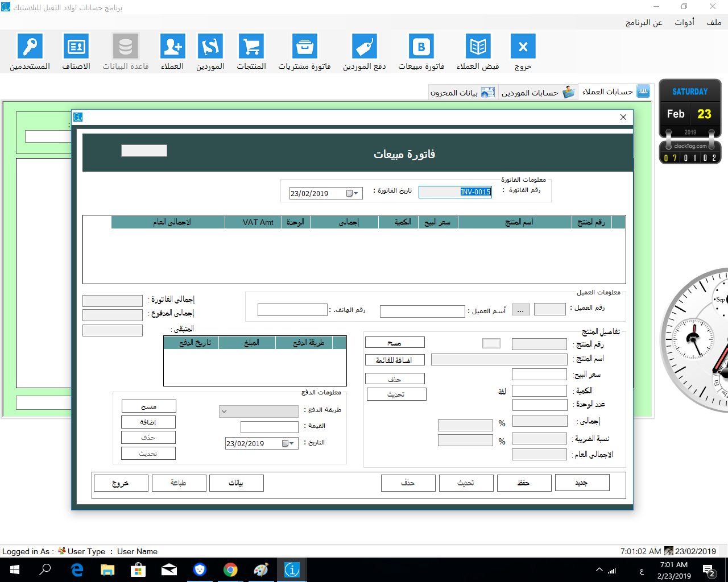Click the أسم العميل customer name field
This screenshot has height=582, width=728.
click(x=423, y=311)
